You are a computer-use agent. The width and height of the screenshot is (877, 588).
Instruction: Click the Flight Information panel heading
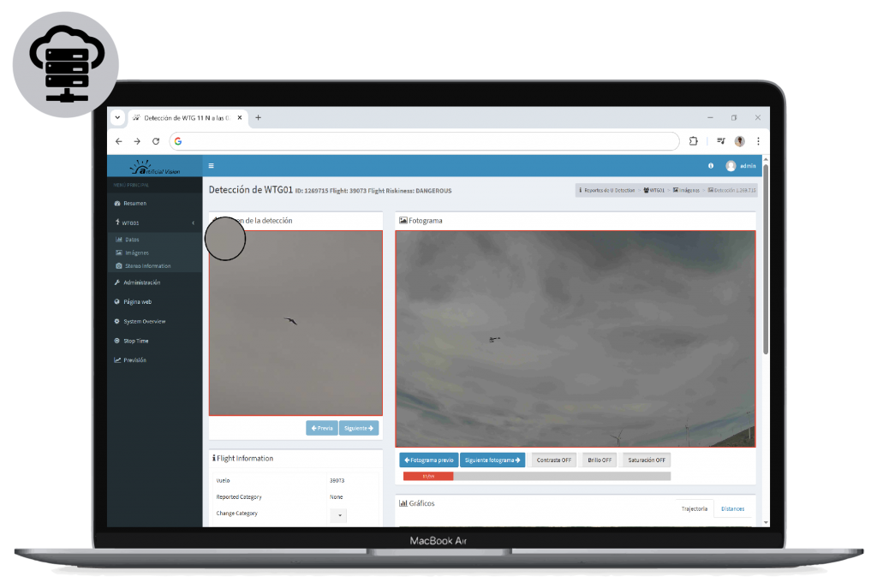(x=242, y=458)
